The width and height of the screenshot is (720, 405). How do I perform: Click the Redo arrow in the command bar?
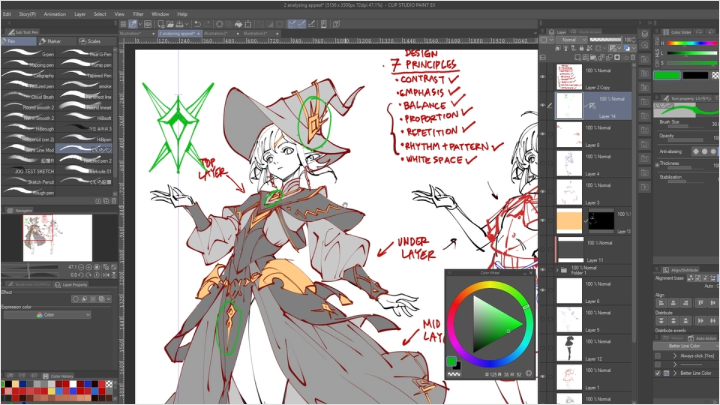click(x=208, y=24)
